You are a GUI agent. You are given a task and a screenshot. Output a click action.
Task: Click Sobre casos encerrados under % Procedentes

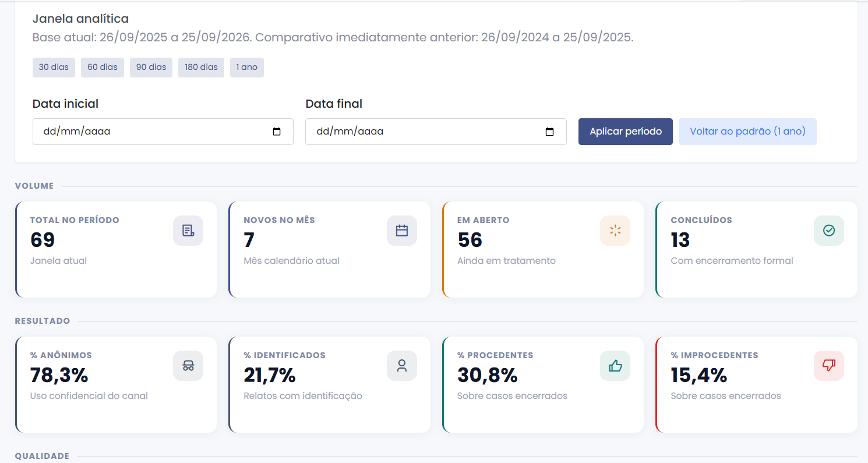pos(512,395)
